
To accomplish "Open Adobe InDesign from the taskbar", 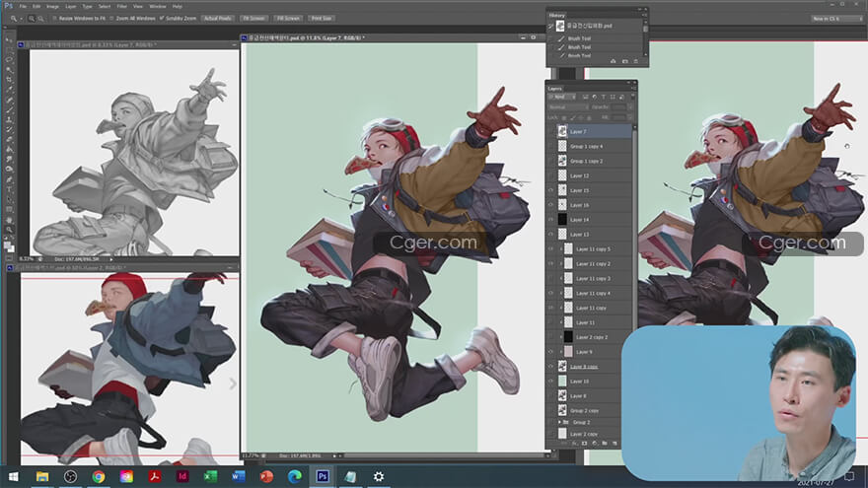I will (182, 476).
